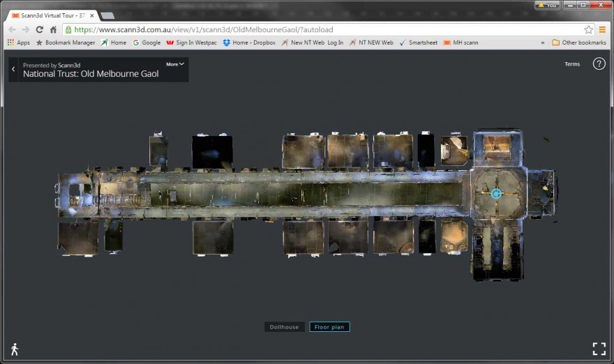
Task: Open a new browser tab
Action: coord(107,15)
